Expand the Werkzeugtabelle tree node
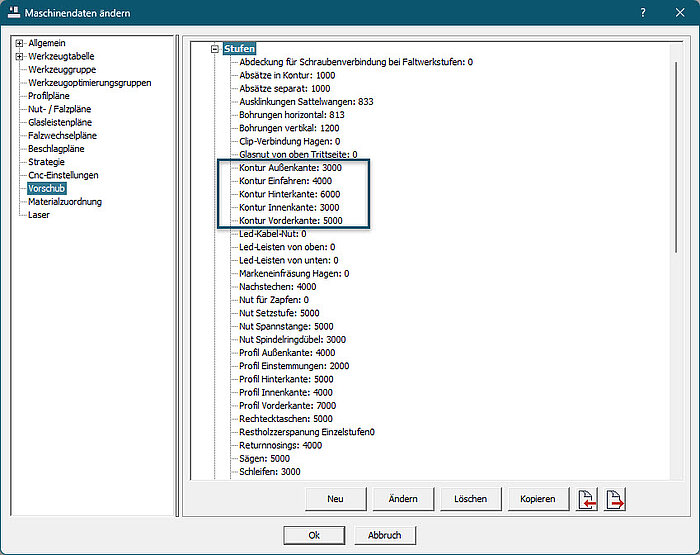Viewport: 700px width, 555px height. (20, 57)
